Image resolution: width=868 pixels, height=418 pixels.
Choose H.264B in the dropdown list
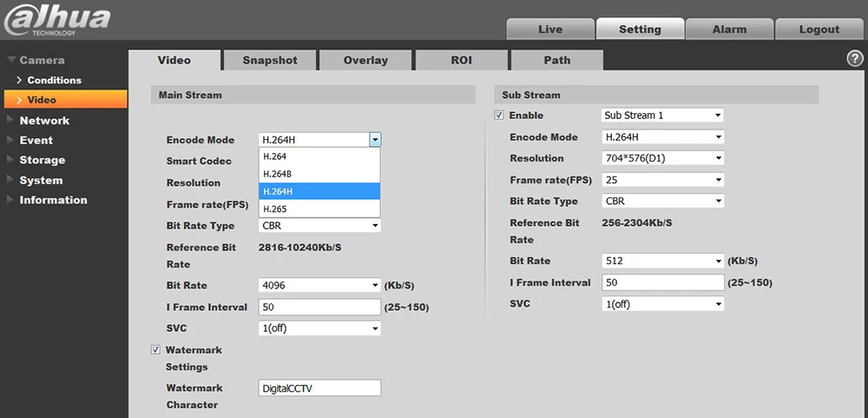tap(319, 174)
